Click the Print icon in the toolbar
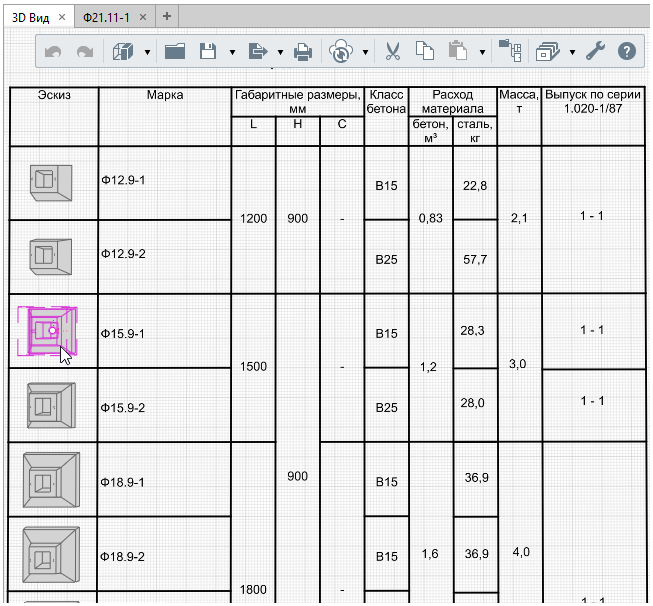Image resolution: width=653 pixels, height=606 pixels. pos(302,51)
